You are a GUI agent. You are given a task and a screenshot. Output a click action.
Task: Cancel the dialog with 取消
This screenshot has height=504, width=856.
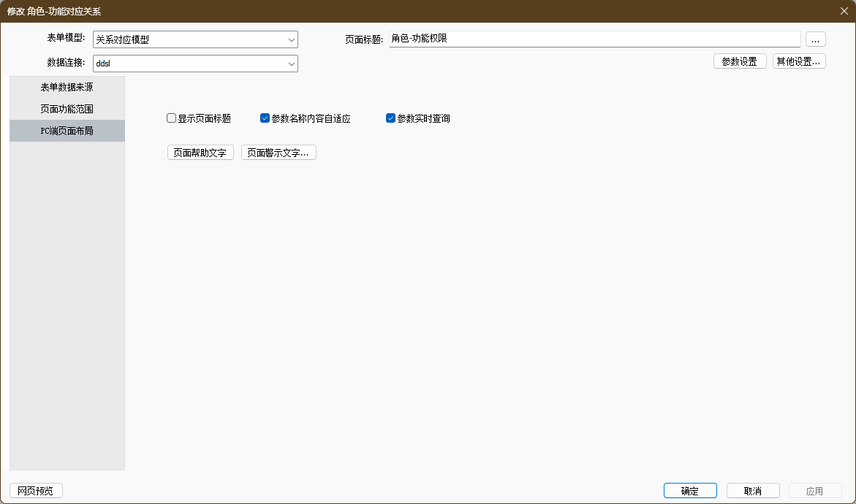752,491
